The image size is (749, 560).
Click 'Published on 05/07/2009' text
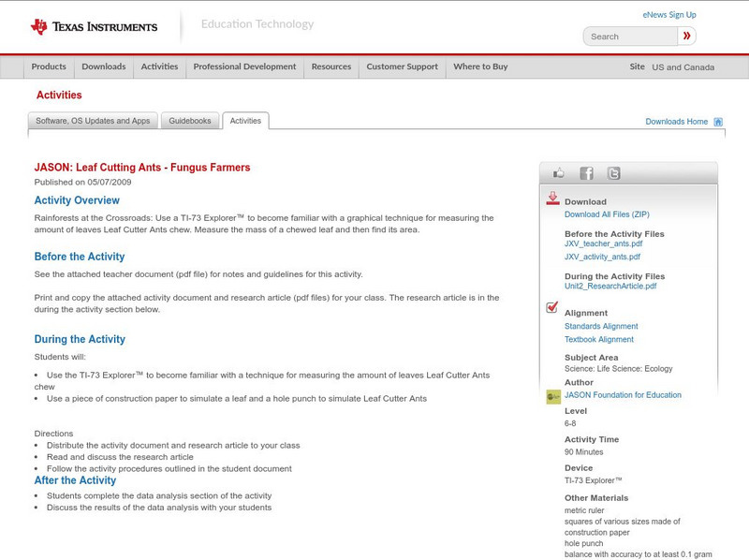(82, 182)
